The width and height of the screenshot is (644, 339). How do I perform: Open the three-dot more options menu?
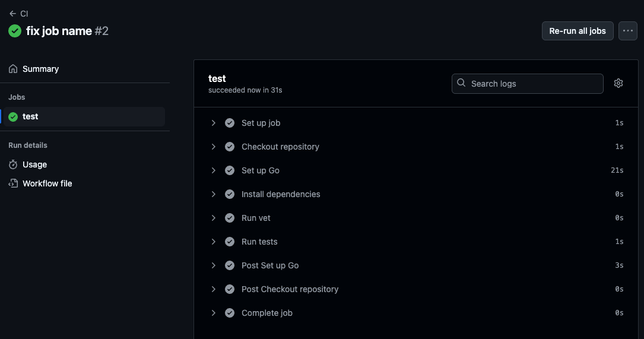pyautogui.click(x=627, y=31)
